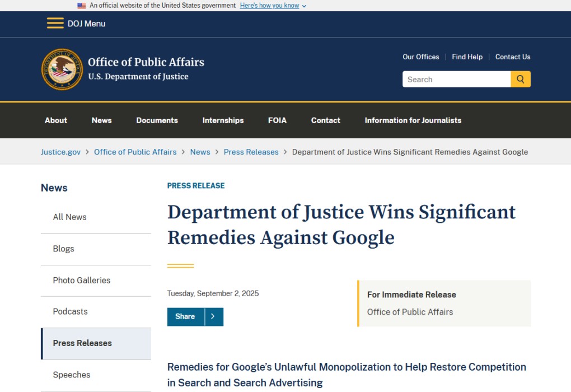Expand the "Here's how you know" chevron
The width and height of the screenshot is (571, 392).
point(304,6)
